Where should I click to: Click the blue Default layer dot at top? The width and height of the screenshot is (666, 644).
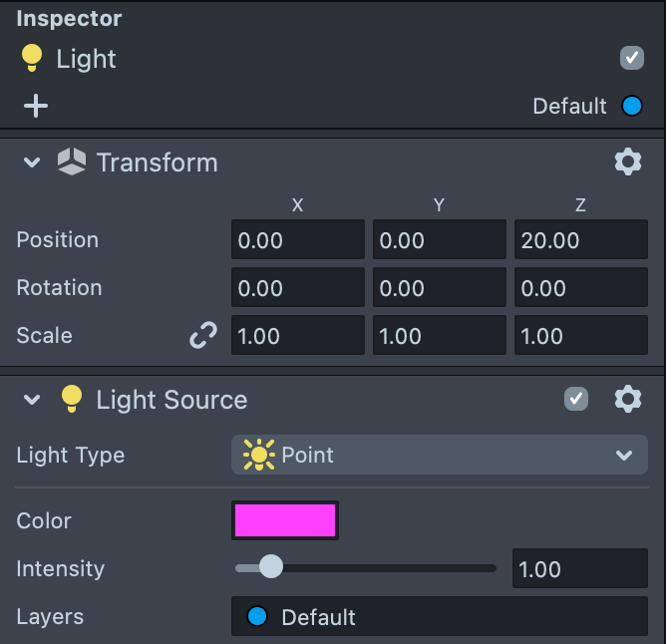click(631, 106)
